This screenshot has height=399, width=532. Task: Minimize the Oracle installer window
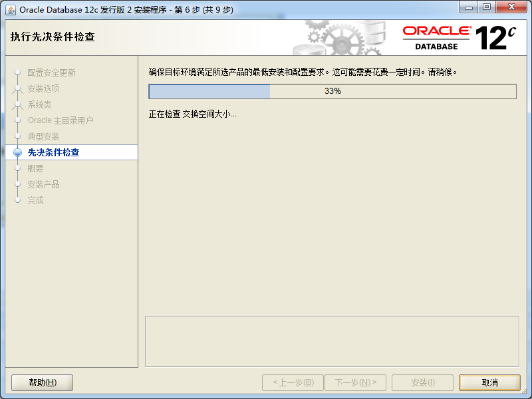(469, 7)
